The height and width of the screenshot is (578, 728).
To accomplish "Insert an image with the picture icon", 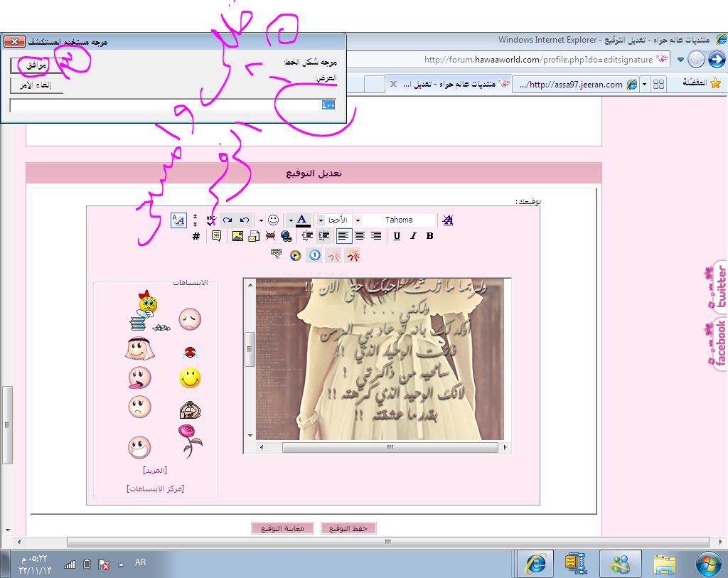I will [x=237, y=236].
